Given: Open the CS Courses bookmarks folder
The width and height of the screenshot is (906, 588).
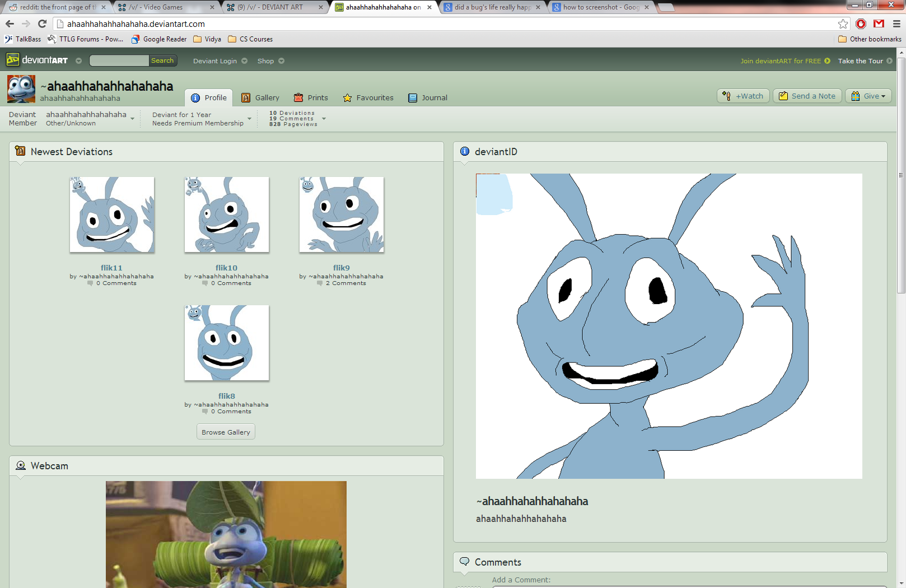Looking at the screenshot, I should 250,39.
